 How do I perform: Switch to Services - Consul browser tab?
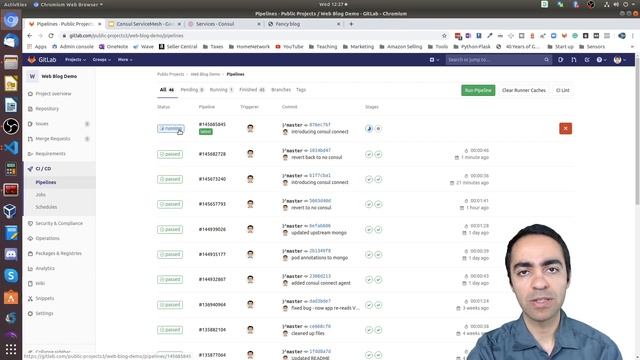224,24
